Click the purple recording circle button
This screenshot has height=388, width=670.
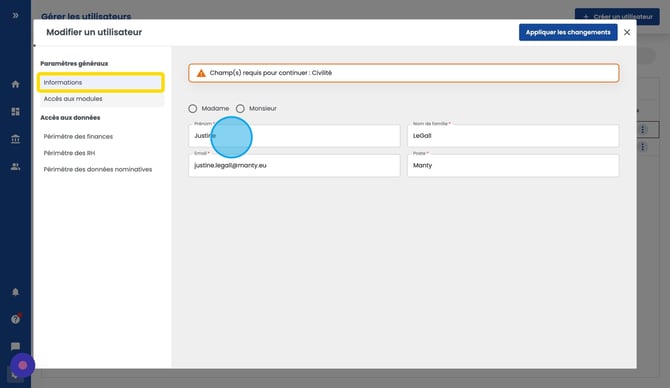(23, 365)
